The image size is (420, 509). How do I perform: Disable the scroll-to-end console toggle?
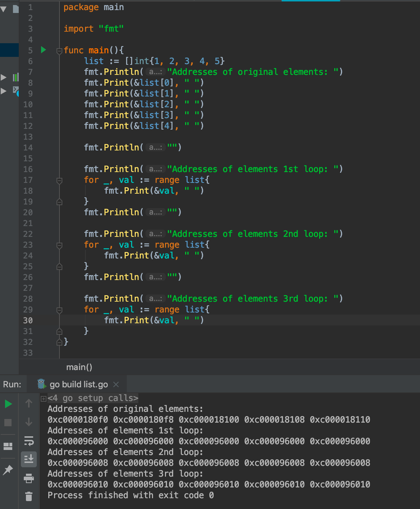(29, 459)
